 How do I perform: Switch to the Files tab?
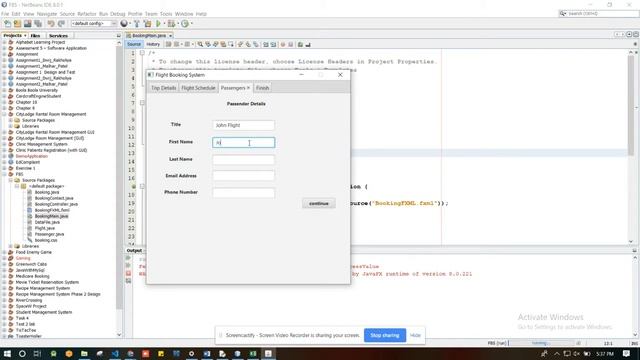pyautogui.click(x=36, y=36)
